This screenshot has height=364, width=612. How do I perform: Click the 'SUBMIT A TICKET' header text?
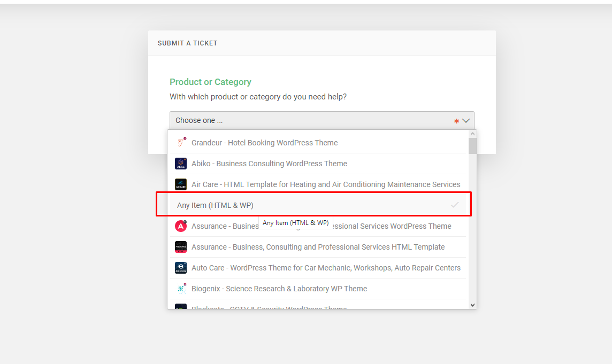pyautogui.click(x=188, y=43)
